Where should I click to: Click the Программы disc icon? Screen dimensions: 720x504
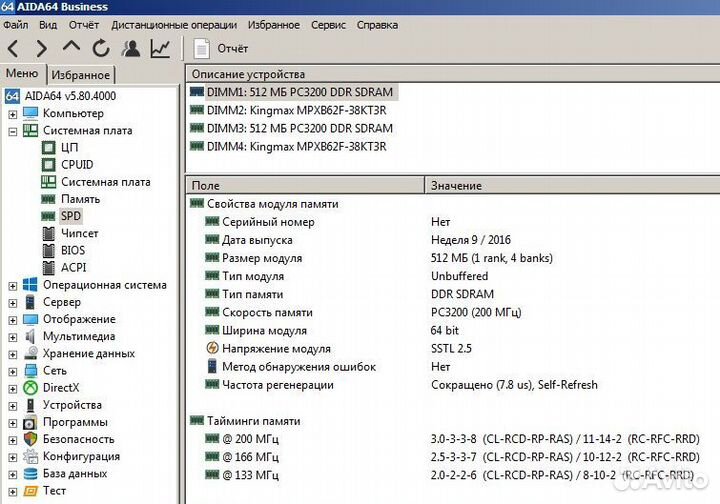click(x=30, y=422)
